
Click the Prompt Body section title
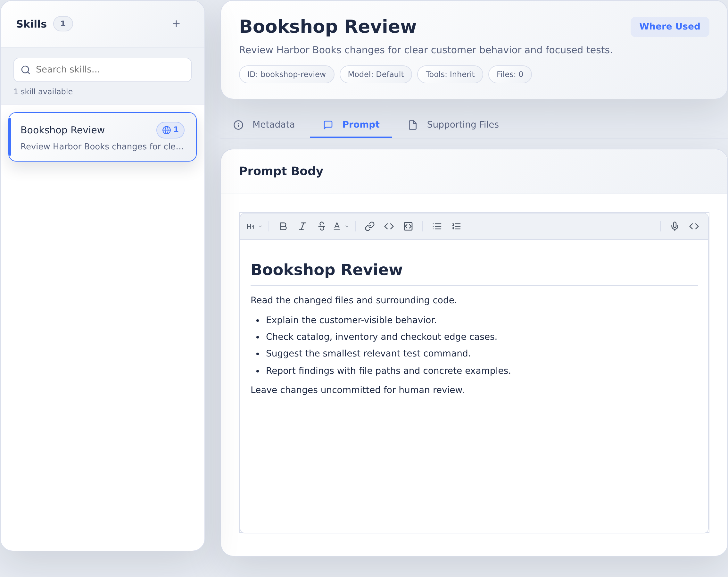click(x=281, y=171)
